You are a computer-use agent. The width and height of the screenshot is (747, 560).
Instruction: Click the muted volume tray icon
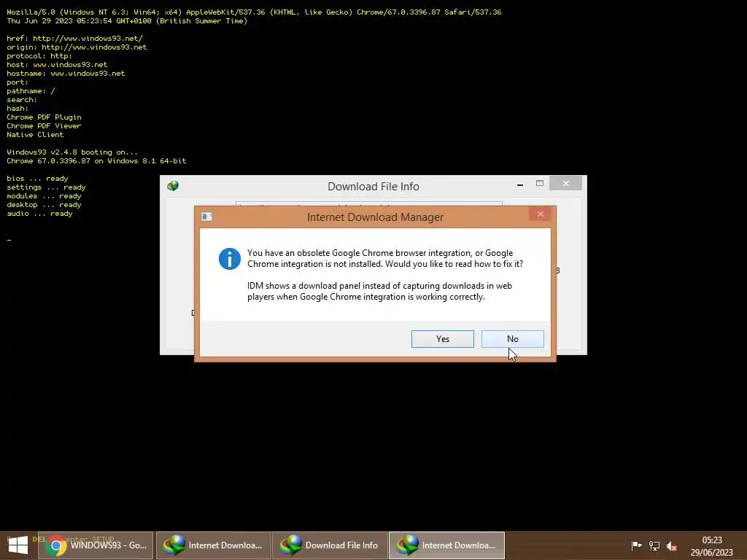[672, 546]
